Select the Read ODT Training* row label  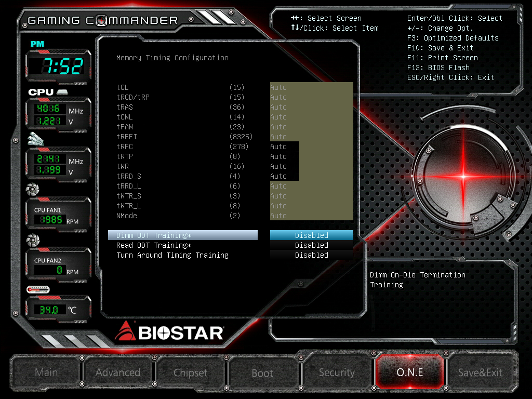[154, 245]
